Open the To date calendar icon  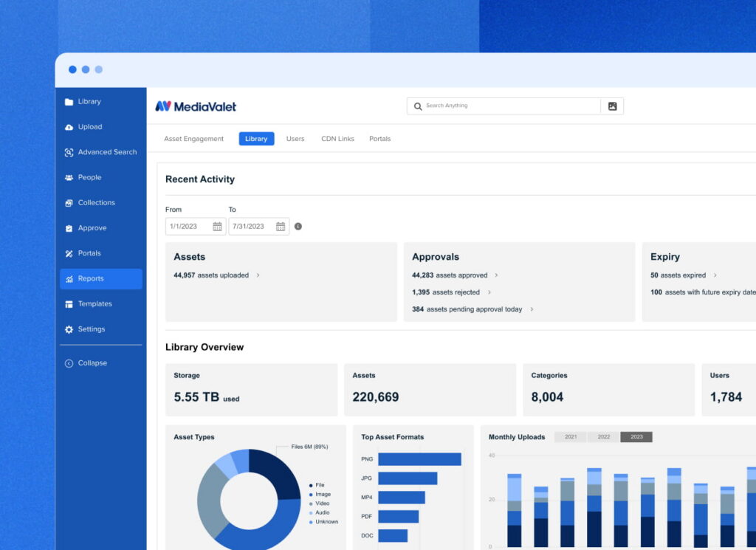(x=281, y=227)
